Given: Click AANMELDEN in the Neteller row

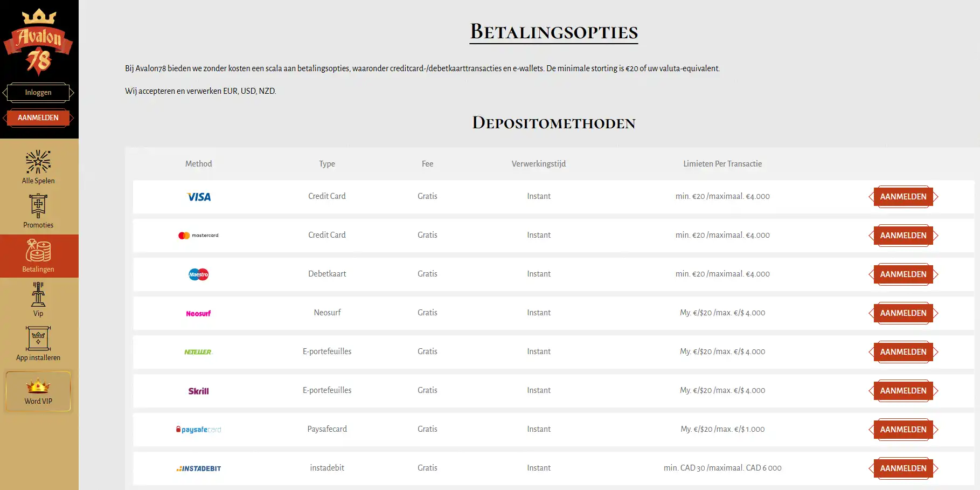Looking at the screenshot, I should coord(903,352).
